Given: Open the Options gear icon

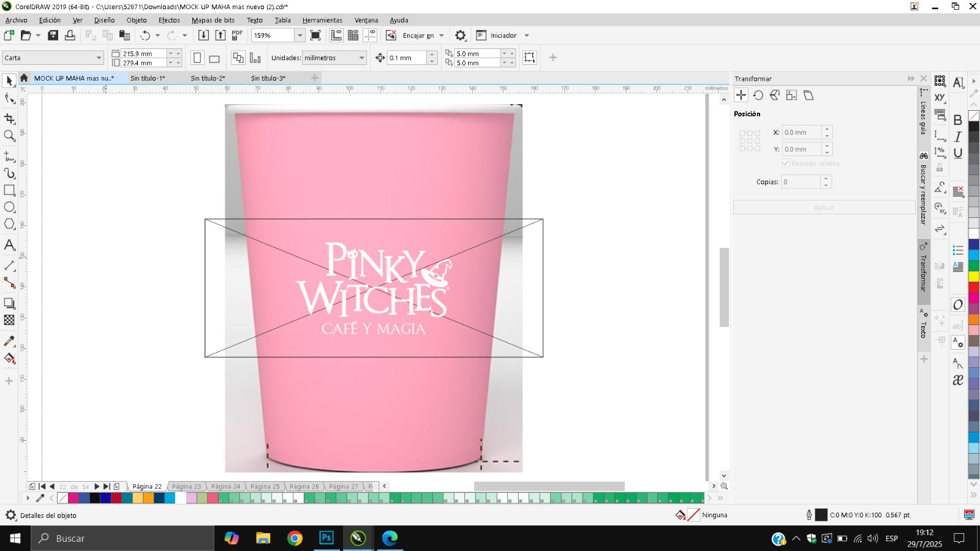Looking at the screenshot, I should [461, 36].
